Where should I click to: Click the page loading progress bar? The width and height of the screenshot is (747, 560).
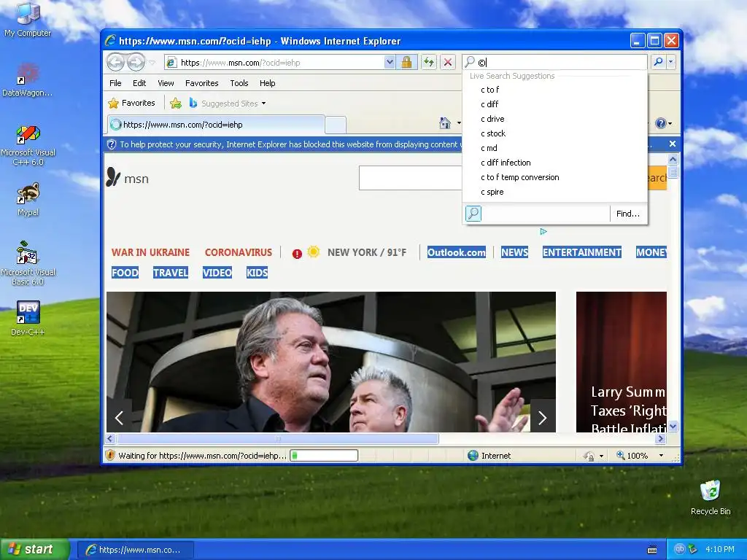[x=324, y=456]
